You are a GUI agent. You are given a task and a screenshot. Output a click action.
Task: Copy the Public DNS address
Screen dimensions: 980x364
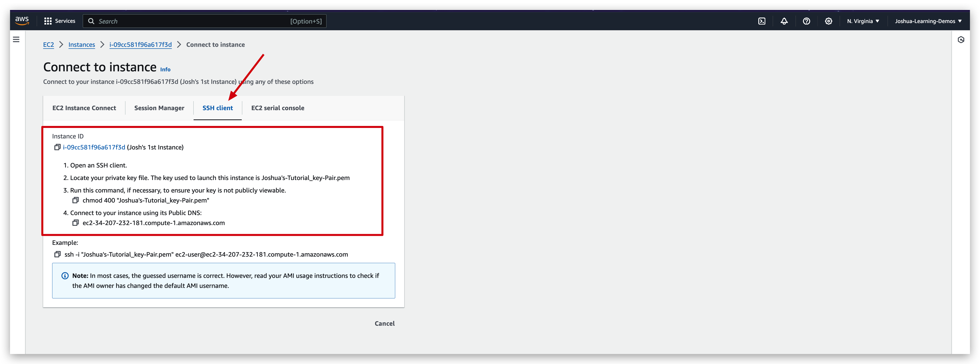[x=76, y=223]
